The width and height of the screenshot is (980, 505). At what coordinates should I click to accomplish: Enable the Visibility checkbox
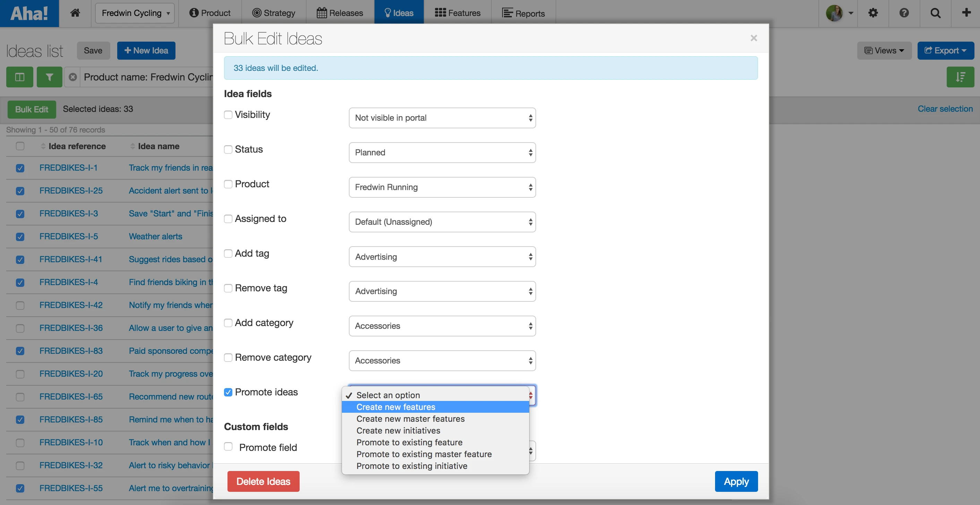(228, 115)
